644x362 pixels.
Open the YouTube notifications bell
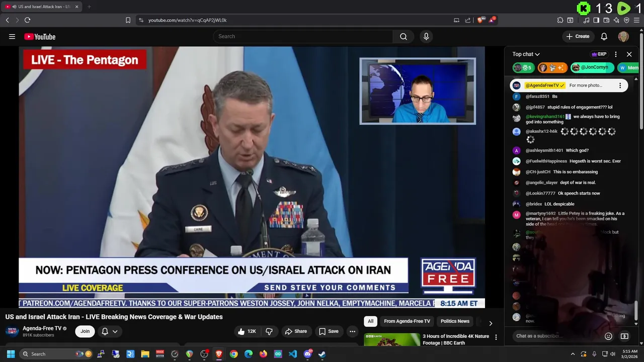point(604,36)
